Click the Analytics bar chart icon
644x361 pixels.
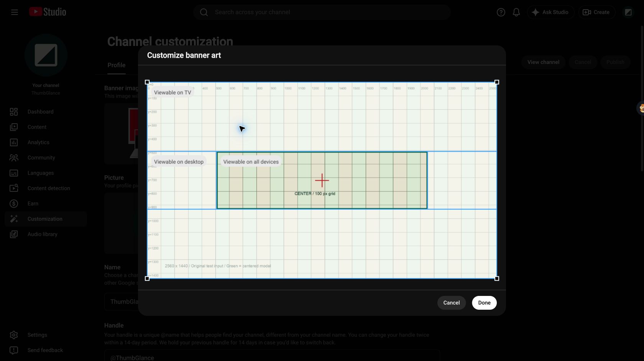click(14, 142)
